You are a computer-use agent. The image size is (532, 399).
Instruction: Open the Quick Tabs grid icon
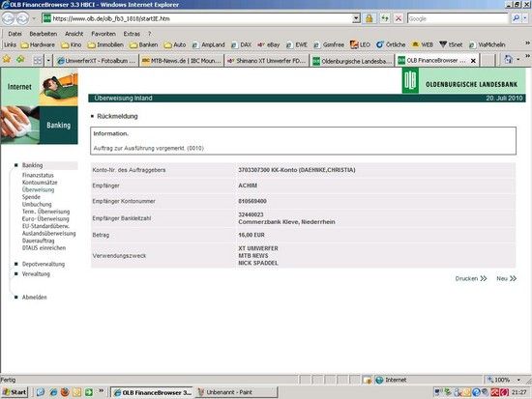coord(38,60)
